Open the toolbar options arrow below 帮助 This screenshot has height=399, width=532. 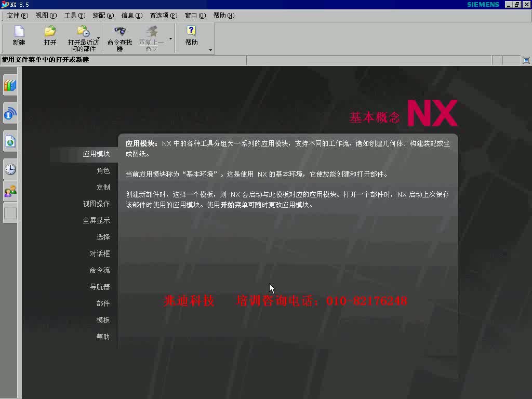click(211, 50)
